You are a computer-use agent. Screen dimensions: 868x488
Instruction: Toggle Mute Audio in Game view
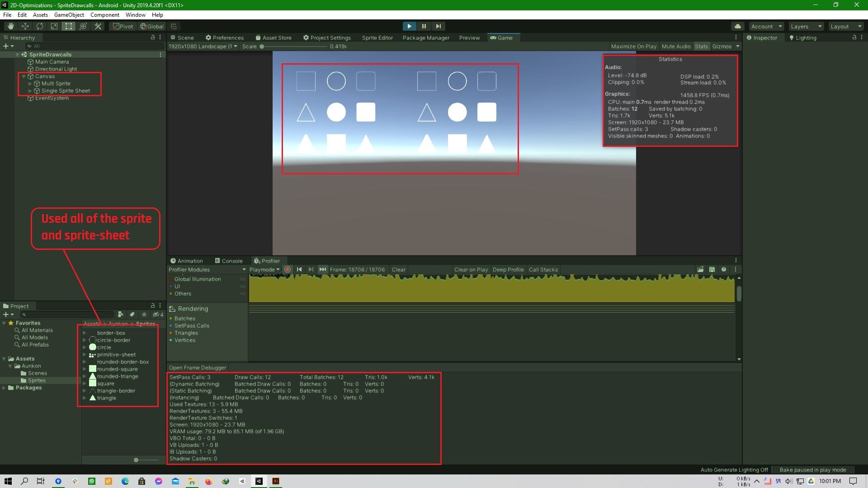(676, 46)
